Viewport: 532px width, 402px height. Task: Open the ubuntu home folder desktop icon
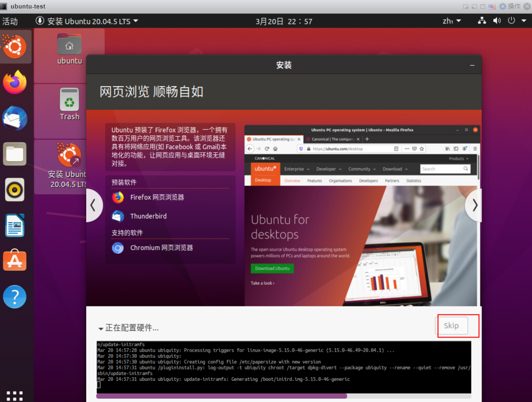pos(69,49)
